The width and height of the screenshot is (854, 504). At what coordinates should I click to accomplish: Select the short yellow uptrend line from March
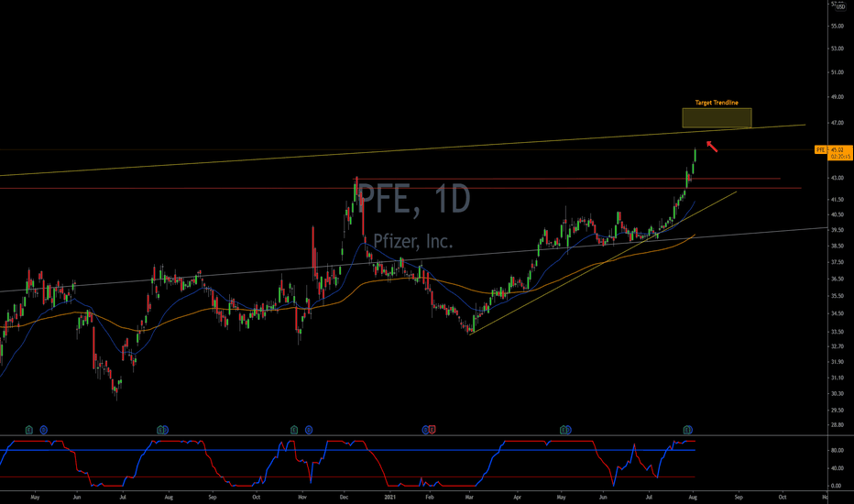tap(603, 263)
